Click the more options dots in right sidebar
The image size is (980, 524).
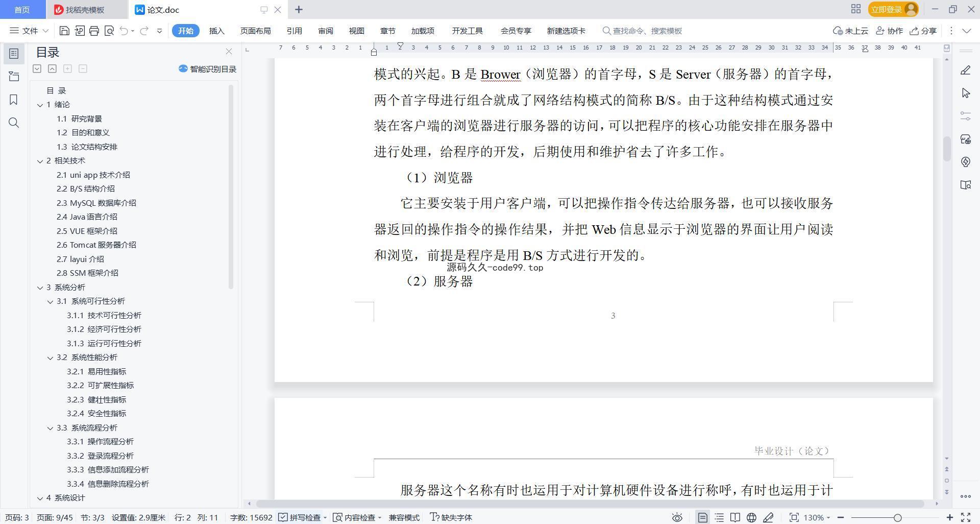(965, 496)
